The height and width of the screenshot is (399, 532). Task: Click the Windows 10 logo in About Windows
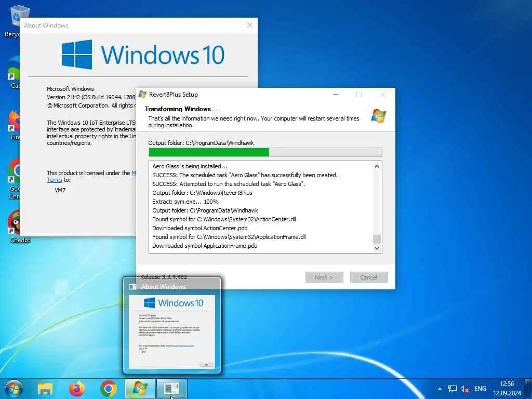coord(143,55)
